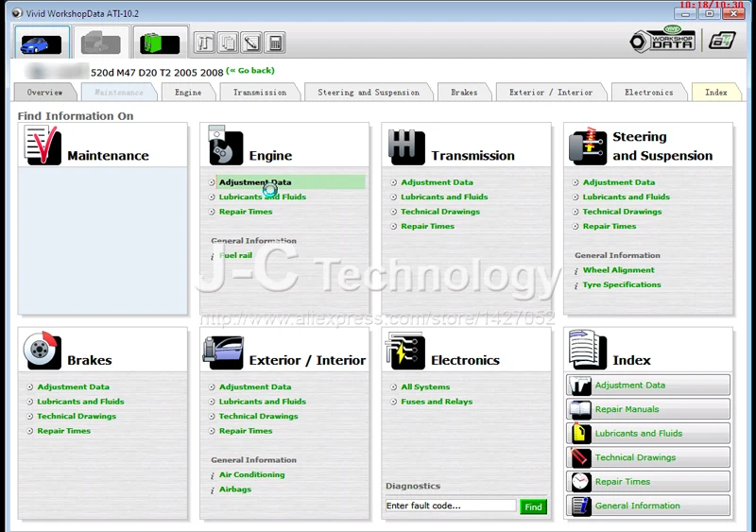
Task: Open Brakes Lubricants and Fluids link
Action: click(x=80, y=402)
